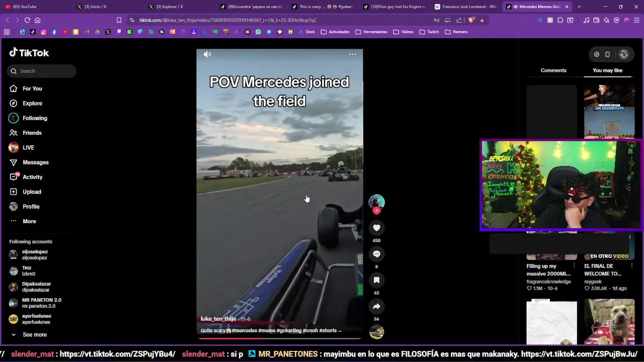The width and height of the screenshot is (644, 362).
Task: Click the #mercedes hashtag
Action: point(245,330)
